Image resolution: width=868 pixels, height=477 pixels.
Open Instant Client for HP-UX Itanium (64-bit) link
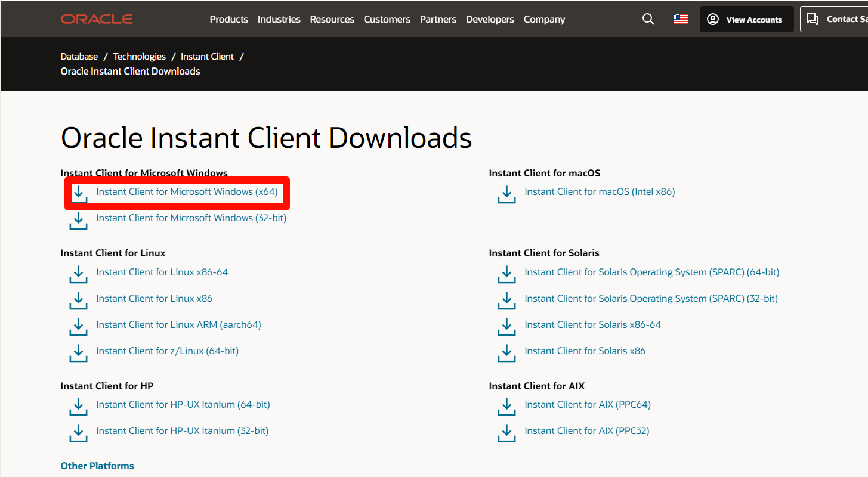click(183, 405)
